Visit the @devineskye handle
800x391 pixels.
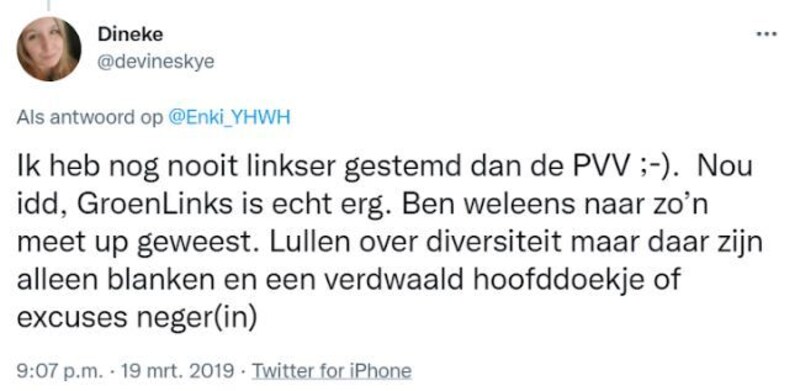click(x=156, y=62)
